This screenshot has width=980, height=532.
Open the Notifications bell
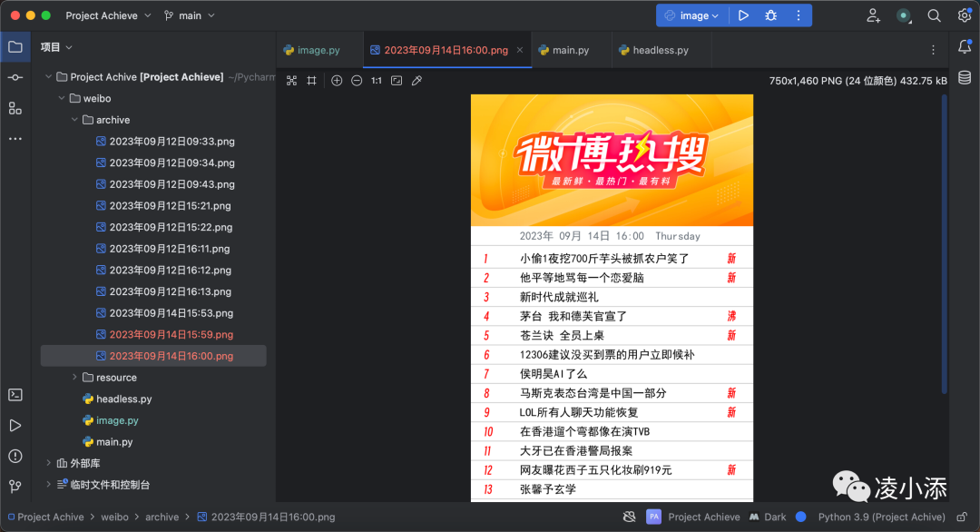[965, 47]
